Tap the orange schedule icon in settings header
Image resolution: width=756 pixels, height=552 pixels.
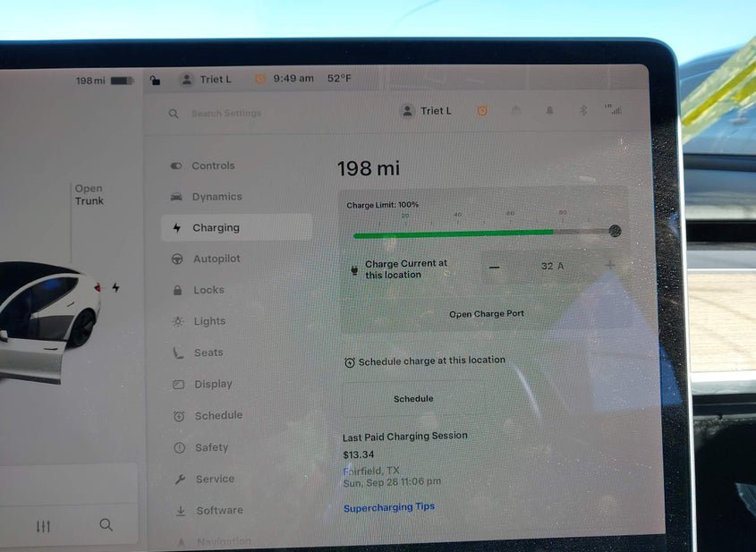point(481,111)
